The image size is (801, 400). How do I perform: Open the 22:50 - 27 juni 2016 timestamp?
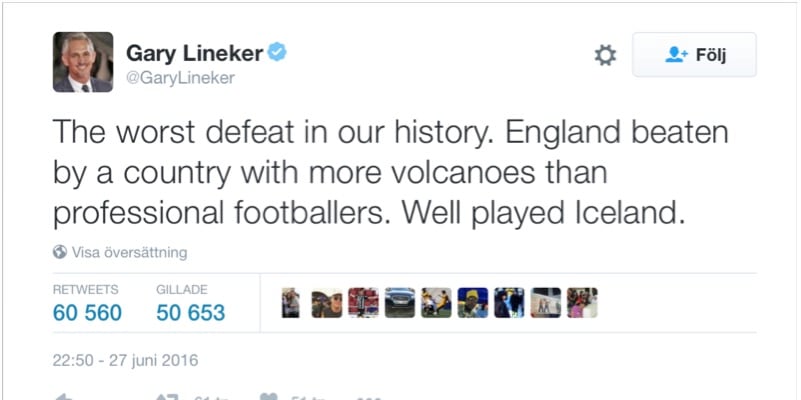[125, 360]
